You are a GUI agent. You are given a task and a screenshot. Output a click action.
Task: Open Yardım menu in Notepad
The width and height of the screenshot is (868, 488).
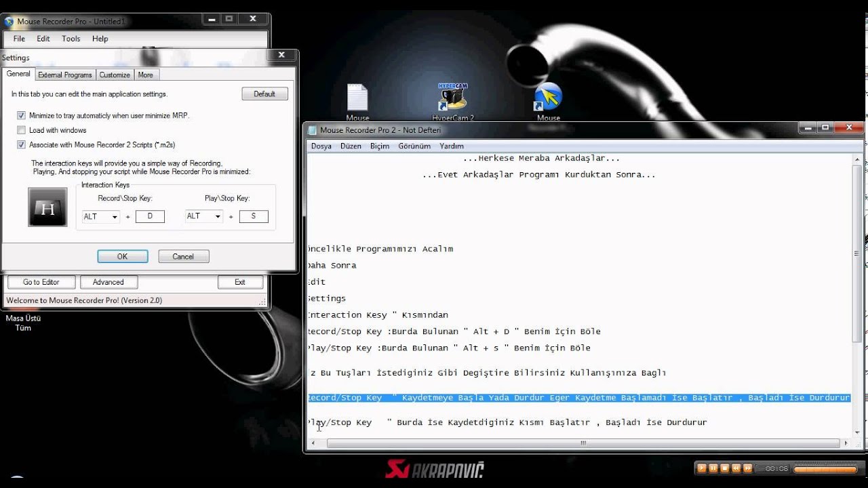click(x=452, y=146)
